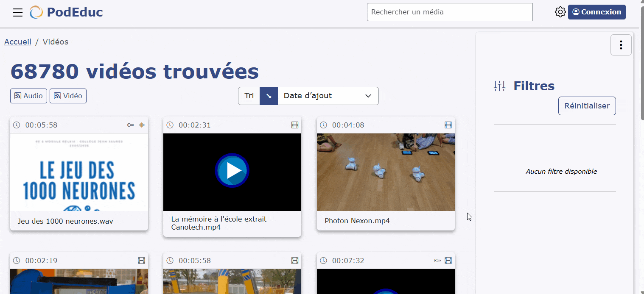Open the Date d'ajout sort dropdown

(328, 96)
